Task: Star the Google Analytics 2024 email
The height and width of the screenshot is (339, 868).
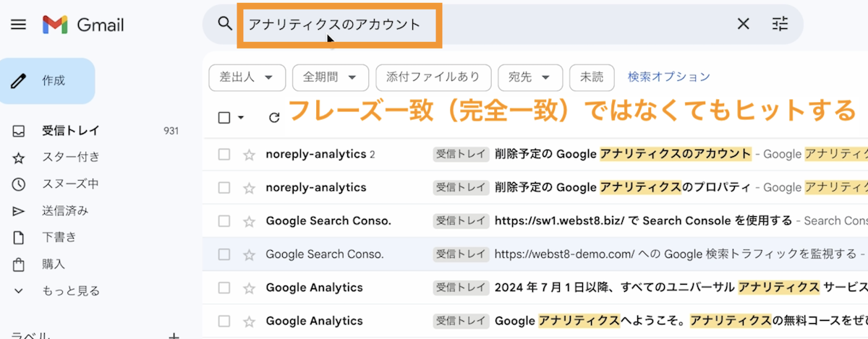Action: pyautogui.click(x=249, y=288)
